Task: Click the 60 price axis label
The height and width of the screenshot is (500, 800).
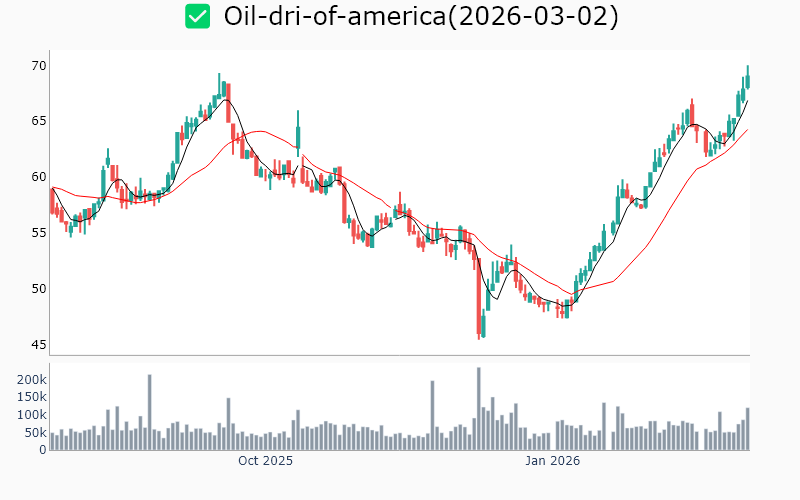Action: coord(38,177)
